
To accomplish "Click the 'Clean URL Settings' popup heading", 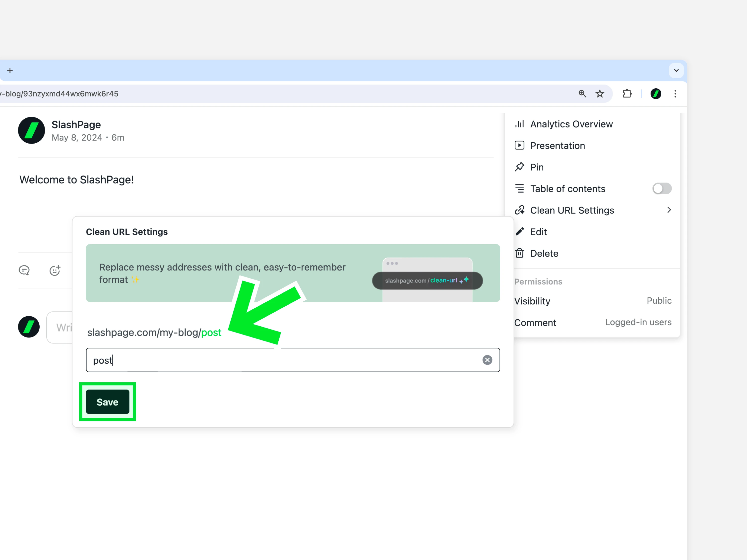I will coord(127,232).
